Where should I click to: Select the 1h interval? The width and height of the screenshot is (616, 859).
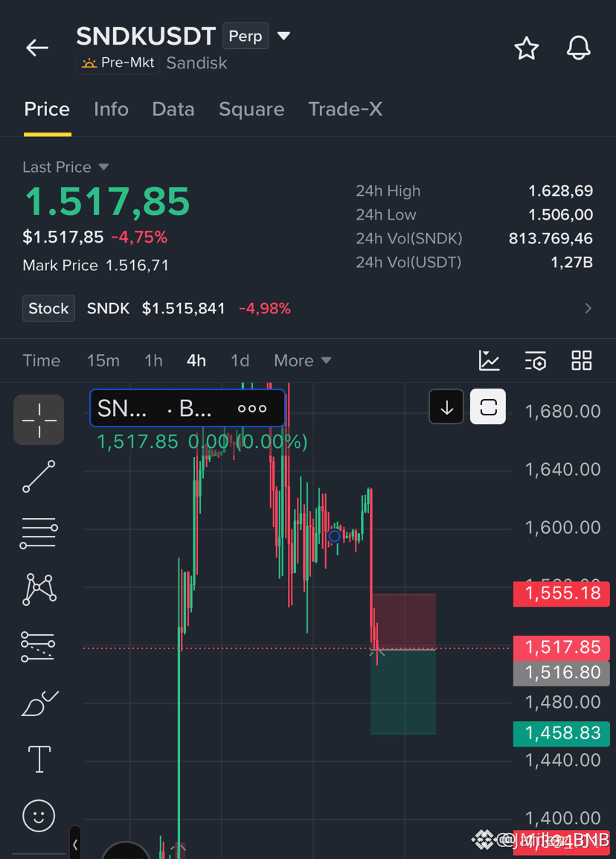tap(153, 360)
